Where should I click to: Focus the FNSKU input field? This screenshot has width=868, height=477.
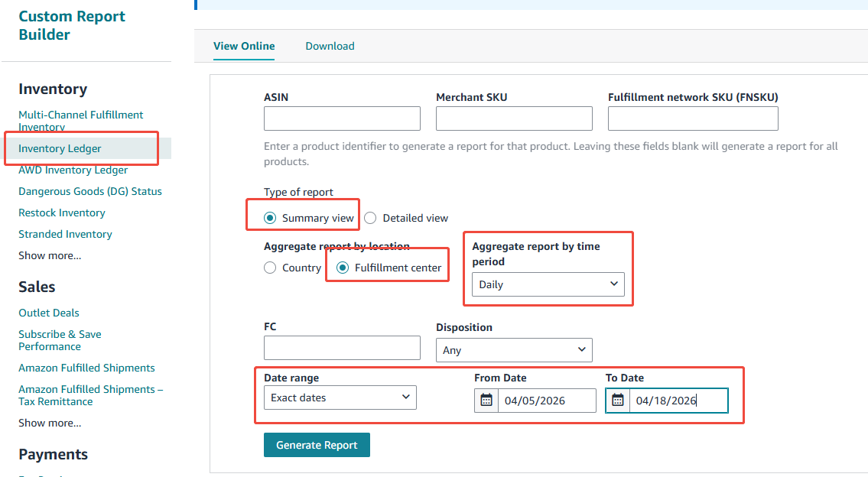click(693, 118)
